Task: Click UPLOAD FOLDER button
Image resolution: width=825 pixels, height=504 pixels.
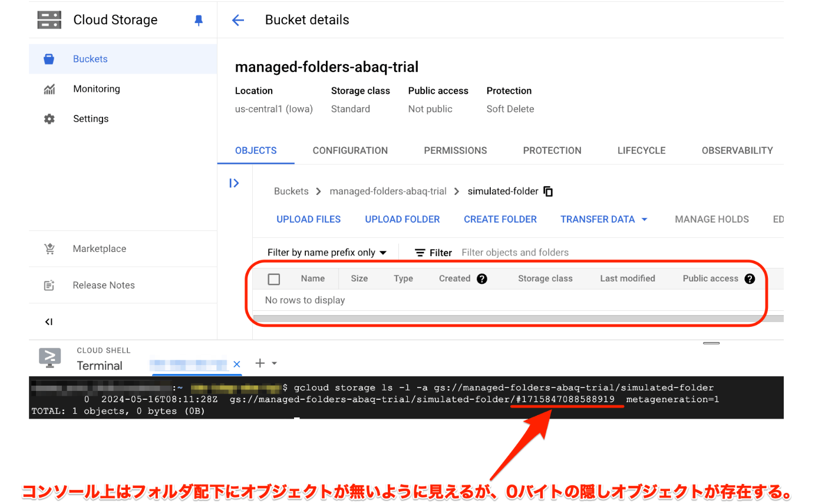Action: click(402, 219)
